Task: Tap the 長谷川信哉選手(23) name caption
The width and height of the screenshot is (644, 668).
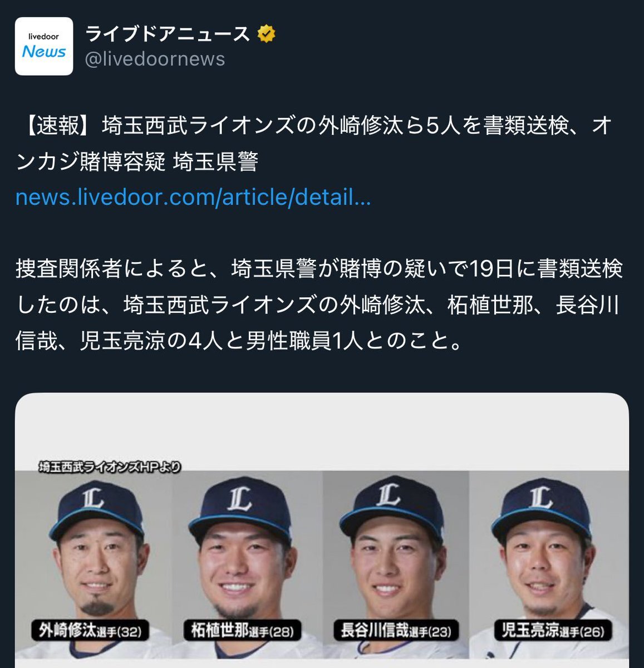Action: coord(396,631)
